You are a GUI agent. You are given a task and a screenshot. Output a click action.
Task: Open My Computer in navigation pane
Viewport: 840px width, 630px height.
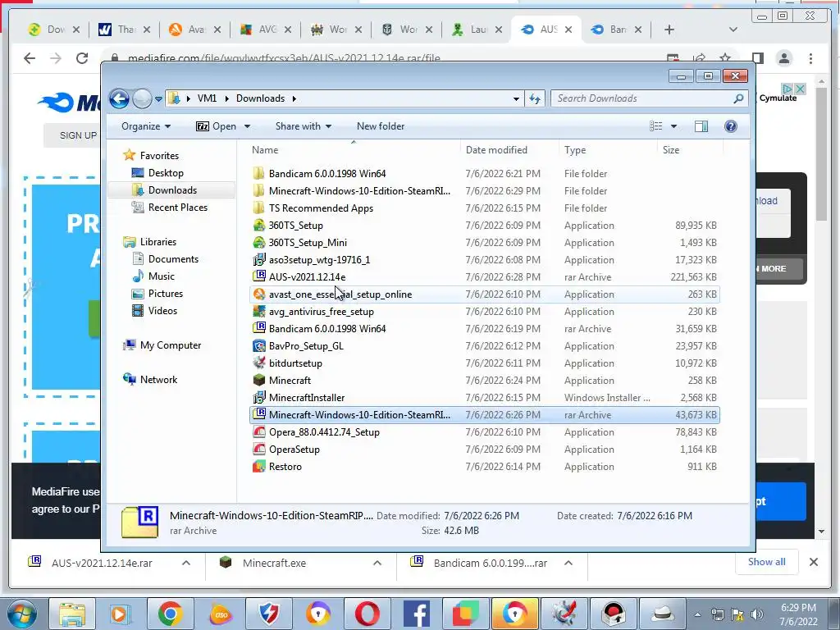click(171, 345)
